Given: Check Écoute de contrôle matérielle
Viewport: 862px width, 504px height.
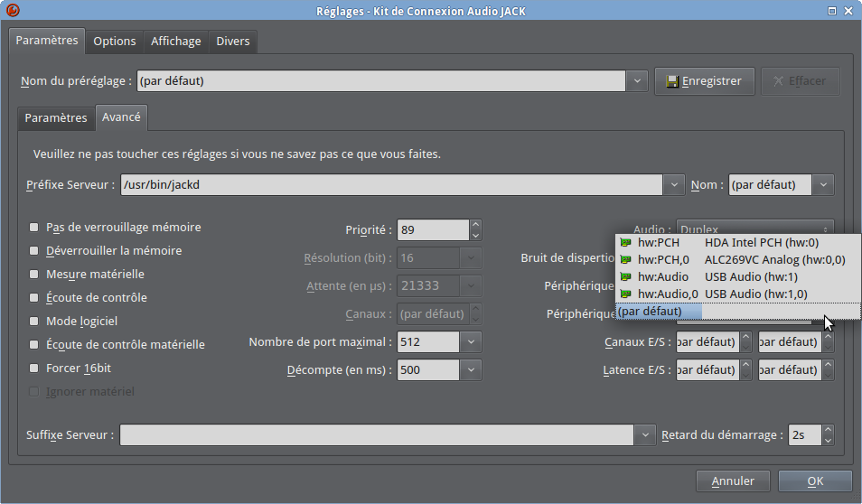Looking at the screenshot, I should point(34,345).
